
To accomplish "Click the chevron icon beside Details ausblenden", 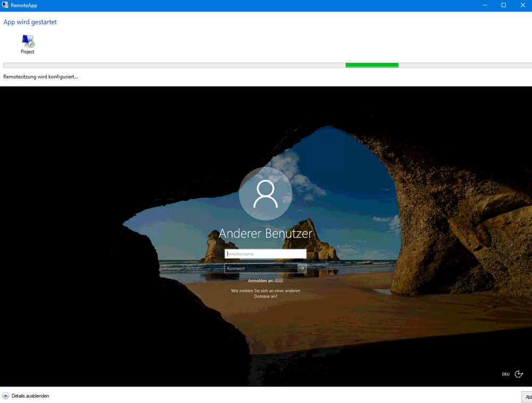I will (6, 396).
